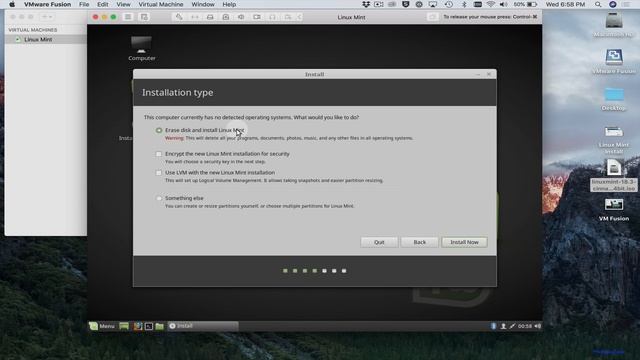This screenshot has width=640, height=360.
Task: Open VMware settings wrench icon
Action: (x=179, y=17)
